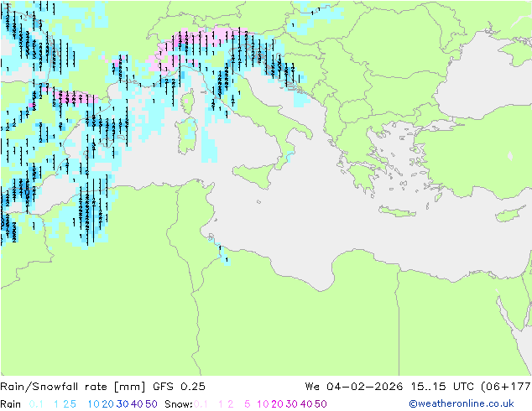
Task: Click the "Snow:" legend label
Action: (x=179, y=404)
